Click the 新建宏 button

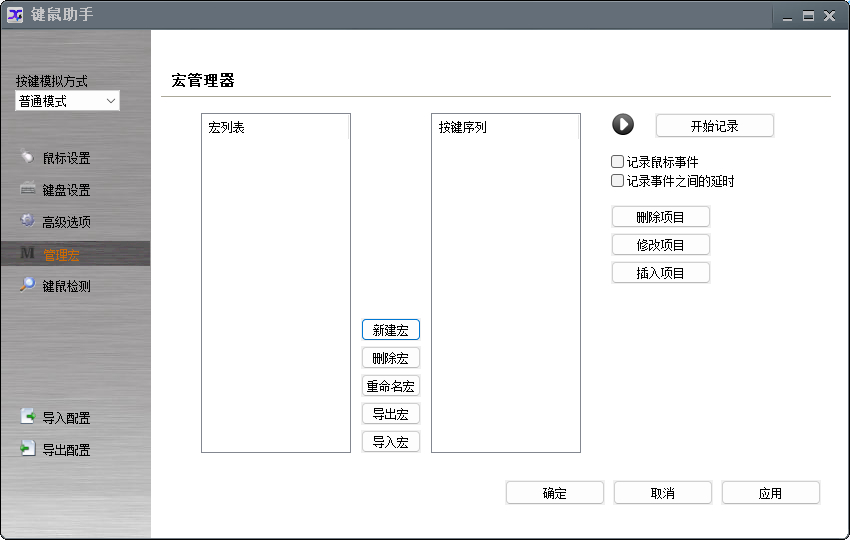391,330
